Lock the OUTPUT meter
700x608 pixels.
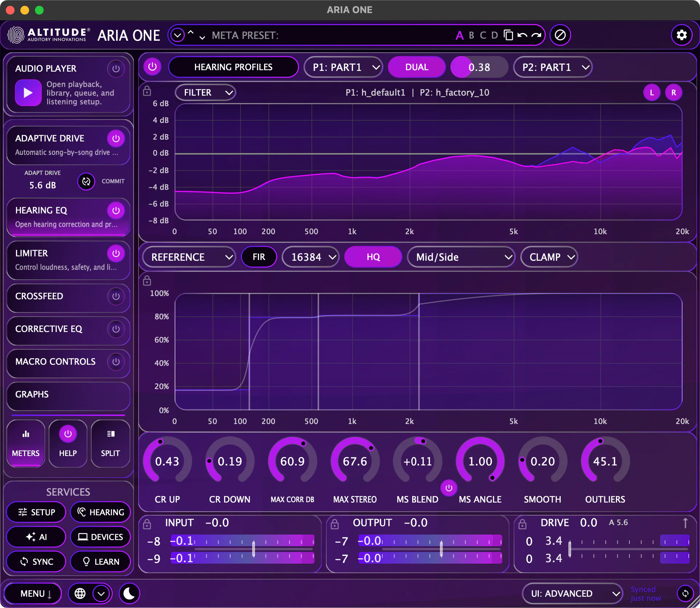click(335, 524)
